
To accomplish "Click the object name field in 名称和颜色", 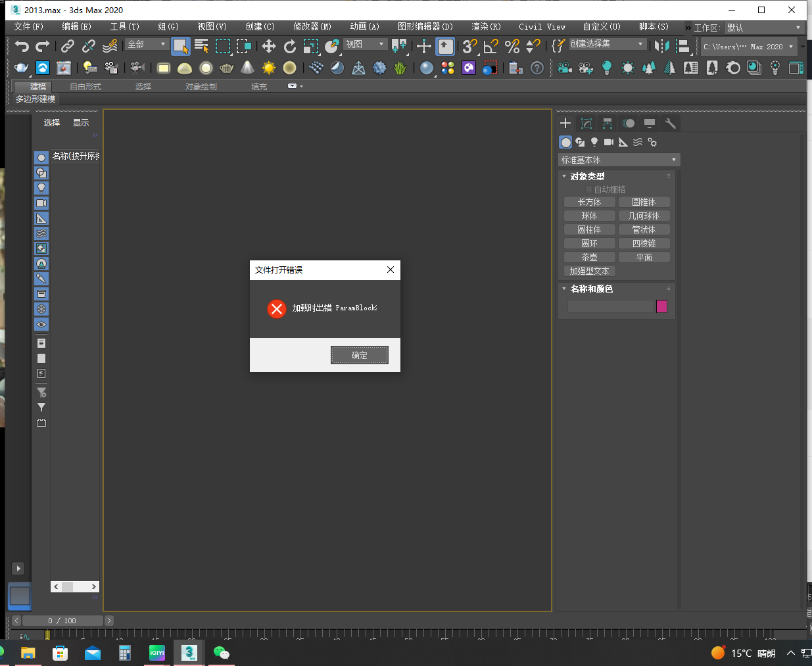I will [x=611, y=306].
